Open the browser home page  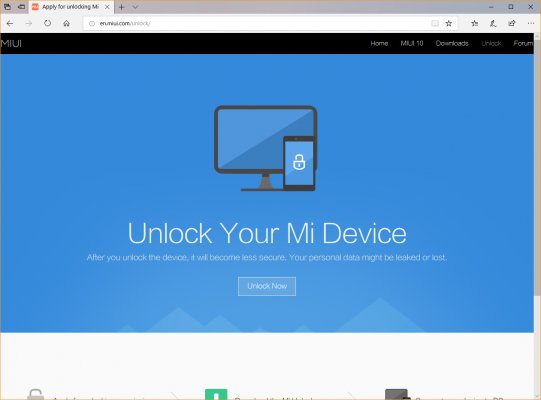(x=67, y=23)
